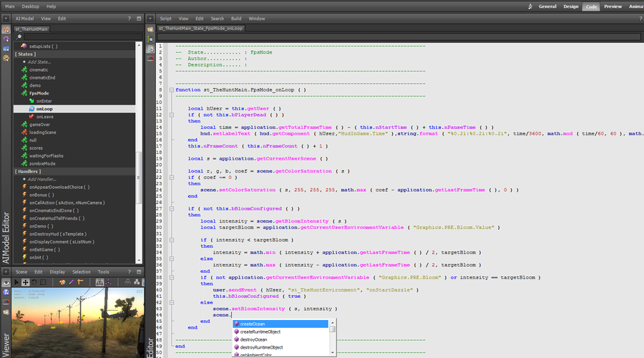Click the paint palette icon in Viewer toolbar
Screen dimensions: 644x358
pos(62,282)
